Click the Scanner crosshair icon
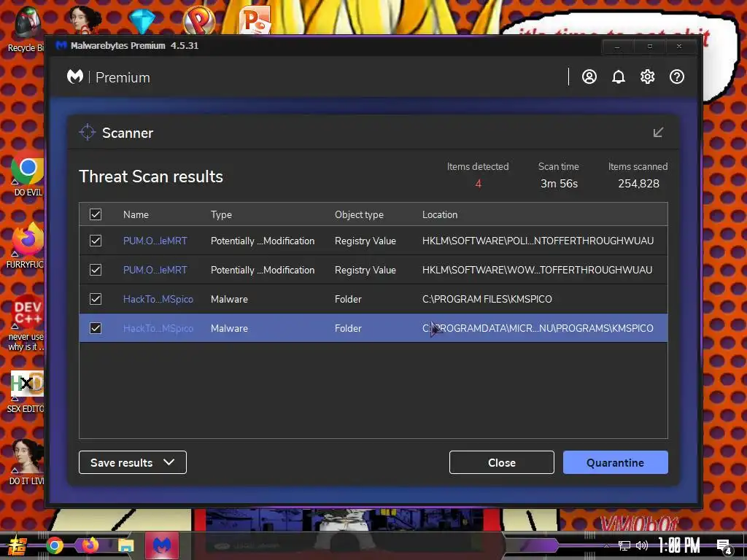This screenshot has width=747, height=560. pos(88,133)
